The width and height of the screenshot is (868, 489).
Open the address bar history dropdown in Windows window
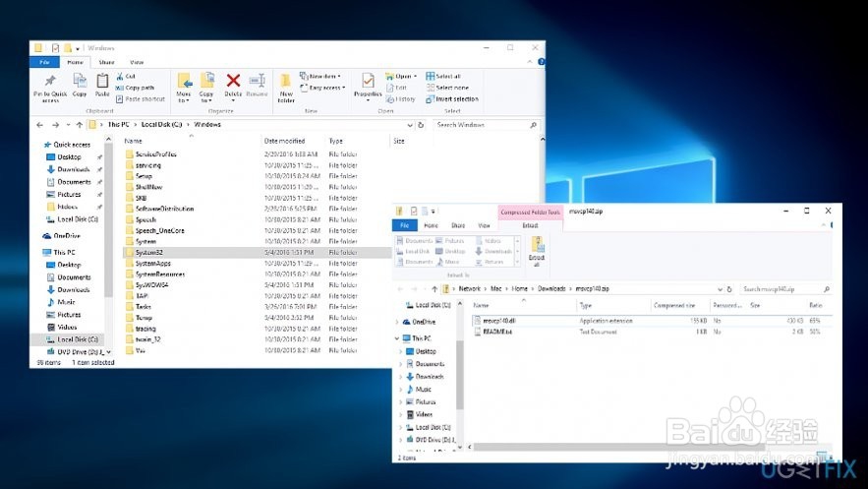click(x=410, y=125)
